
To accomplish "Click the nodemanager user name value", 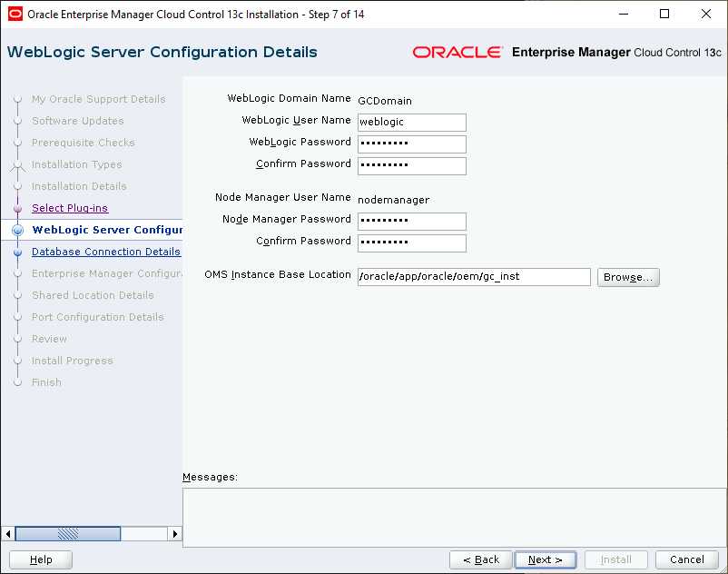I will [394, 200].
